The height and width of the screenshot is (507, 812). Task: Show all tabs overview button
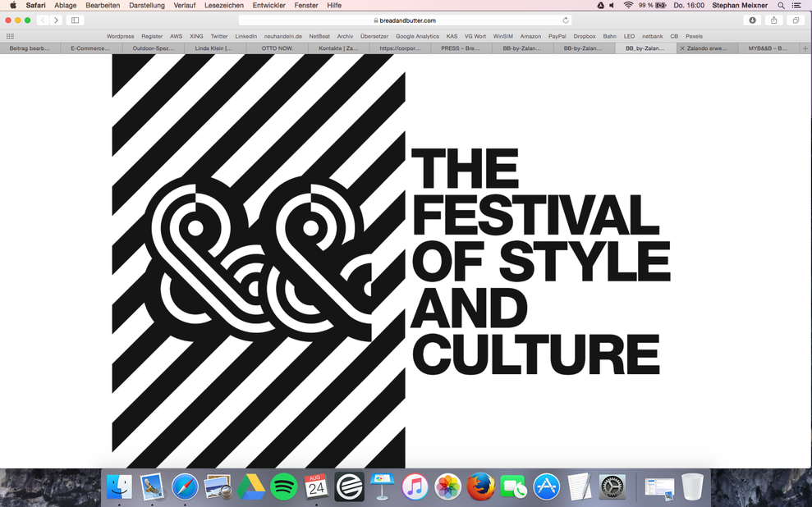(796, 21)
